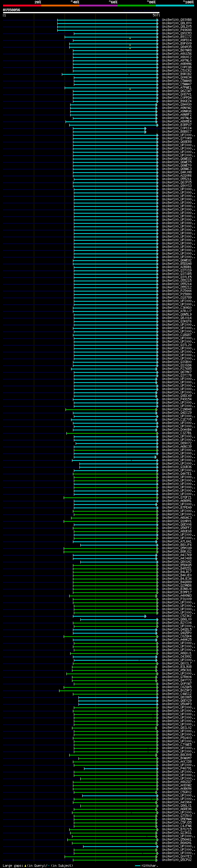Select label UniRef100_Q23KG1
The width and height of the screenshot is (197, 868).
pos(177,833)
